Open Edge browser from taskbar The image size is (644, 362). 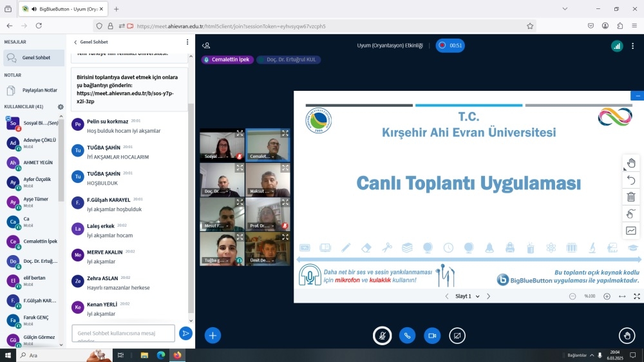click(x=160, y=356)
